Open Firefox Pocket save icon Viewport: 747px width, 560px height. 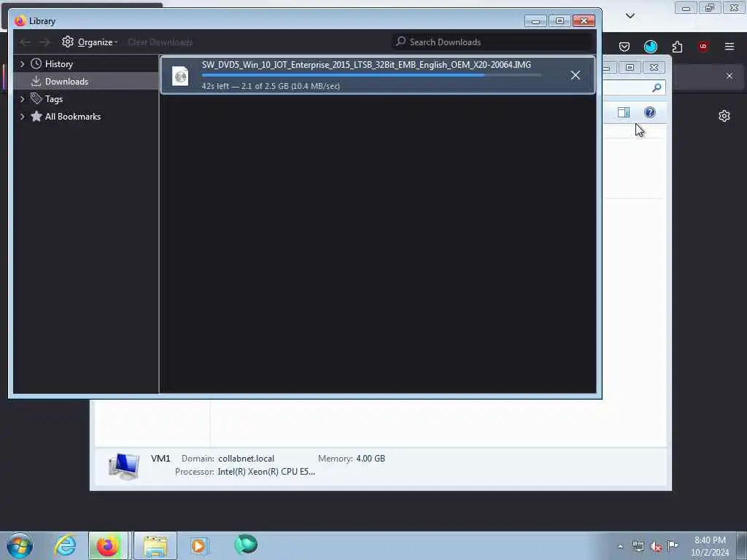point(624,47)
